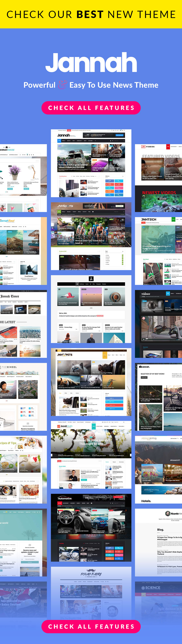This screenshot has width=182, height=644.
Task: Select the yellow Home tab in JNH Pets
Action: (105, 355)
